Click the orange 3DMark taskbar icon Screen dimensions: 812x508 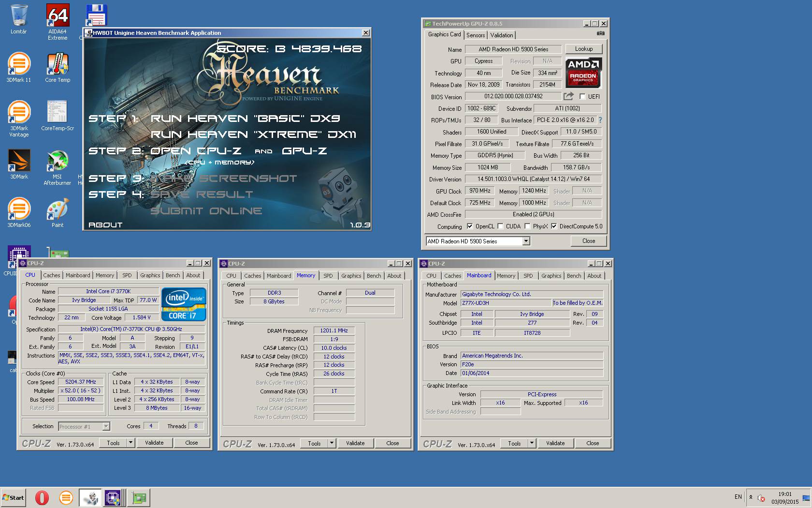tap(66, 497)
